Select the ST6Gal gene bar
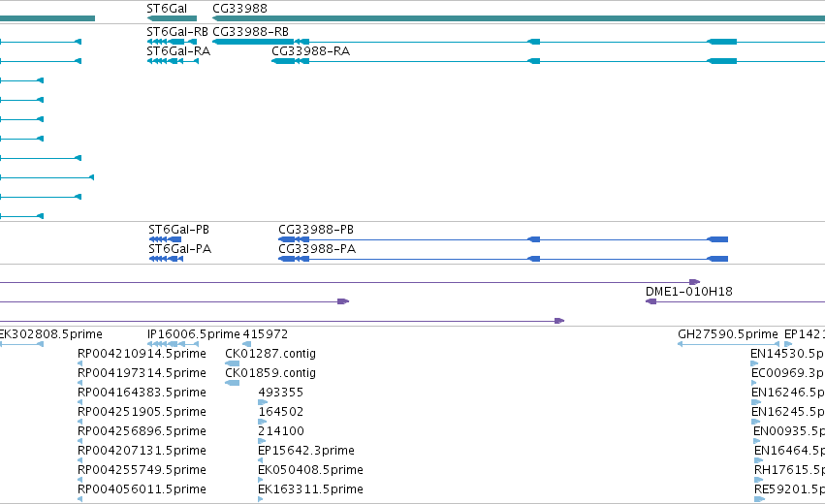This screenshot has height=504, width=825. [x=172, y=18]
